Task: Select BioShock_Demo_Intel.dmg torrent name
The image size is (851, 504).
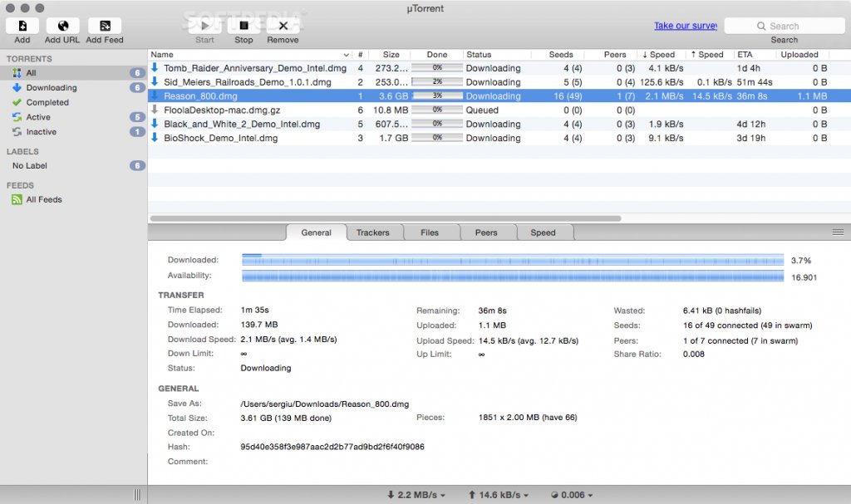Action: [221, 138]
